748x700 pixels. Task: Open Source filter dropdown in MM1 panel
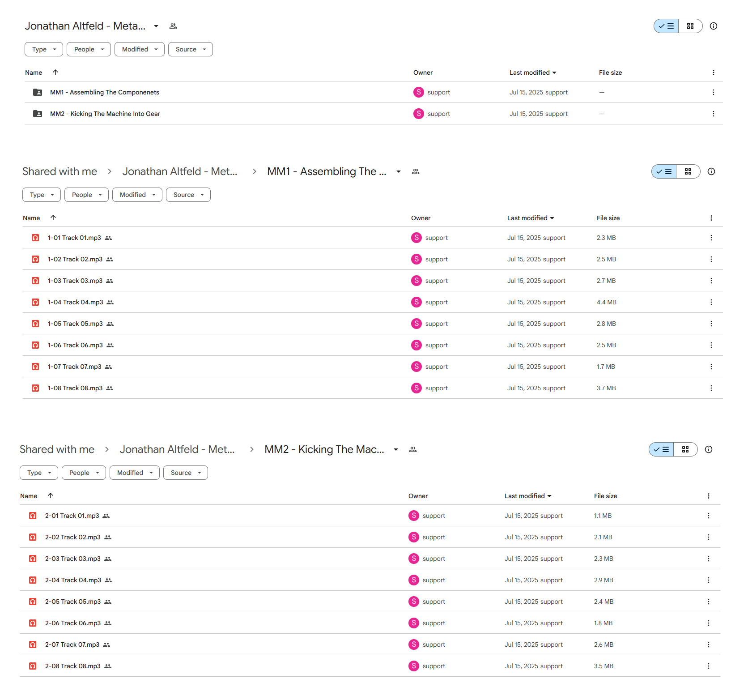[188, 195]
